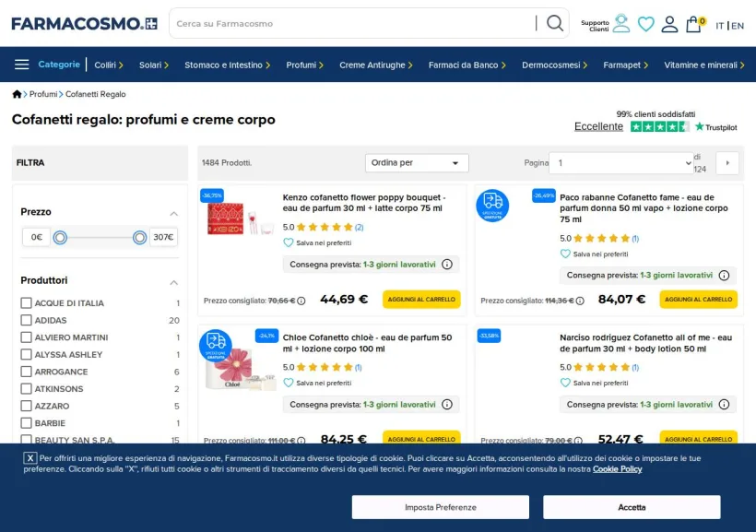The height and width of the screenshot is (532, 756).
Task: Check ATKINSONS producer filter
Action: point(26,389)
